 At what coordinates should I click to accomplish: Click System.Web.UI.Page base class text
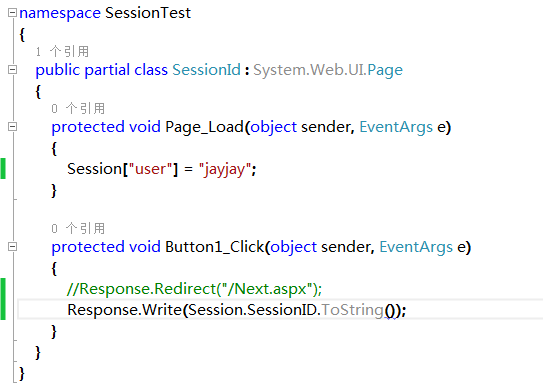pos(328,70)
